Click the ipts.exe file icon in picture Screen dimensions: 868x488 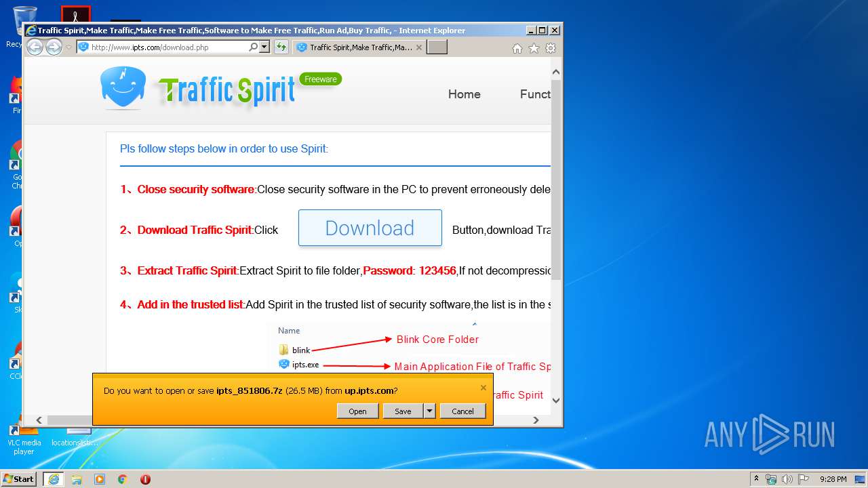[284, 364]
